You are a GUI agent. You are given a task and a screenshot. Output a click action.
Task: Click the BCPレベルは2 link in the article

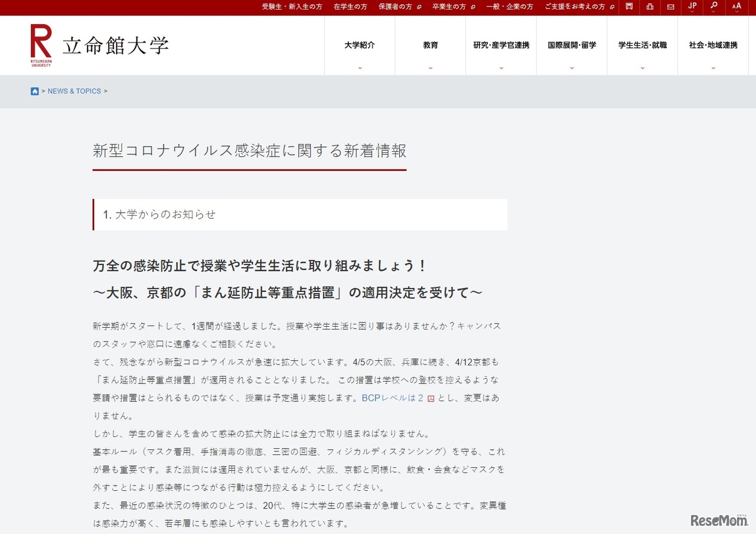(x=392, y=398)
